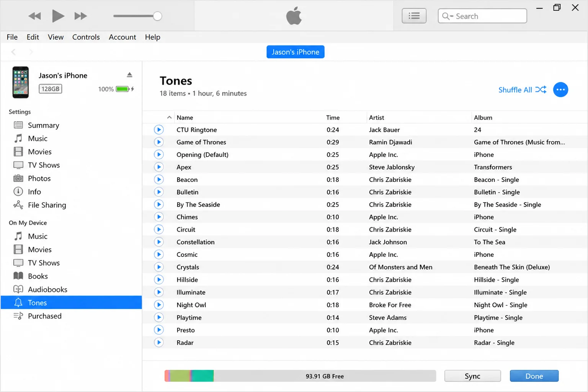Click the rewind playback button
Screen dimensions: 588x392
point(34,16)
